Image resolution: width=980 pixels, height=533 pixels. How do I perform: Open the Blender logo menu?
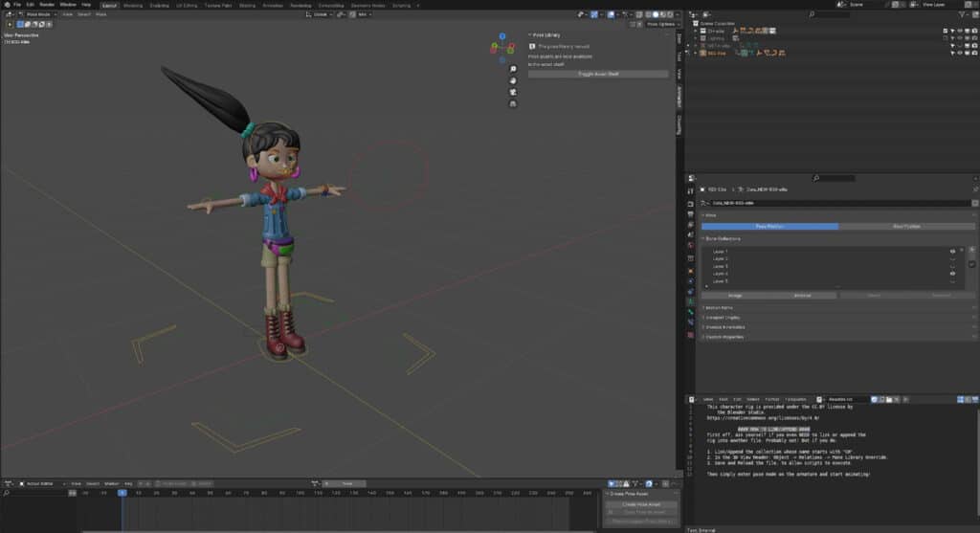click(x=7, y=5)
